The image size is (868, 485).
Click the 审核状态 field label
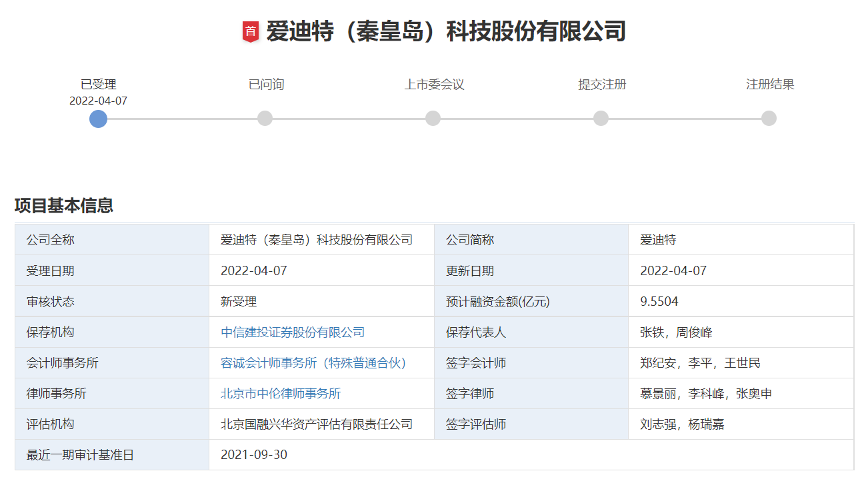pyautogui.click(x=51, y=302)
